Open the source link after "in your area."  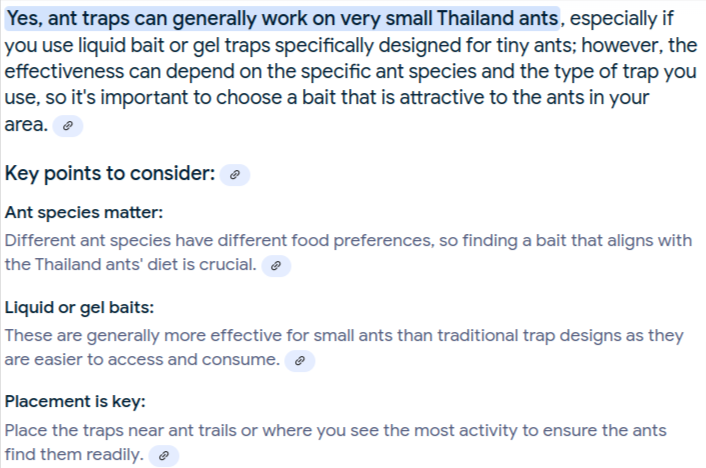(68, 126)
